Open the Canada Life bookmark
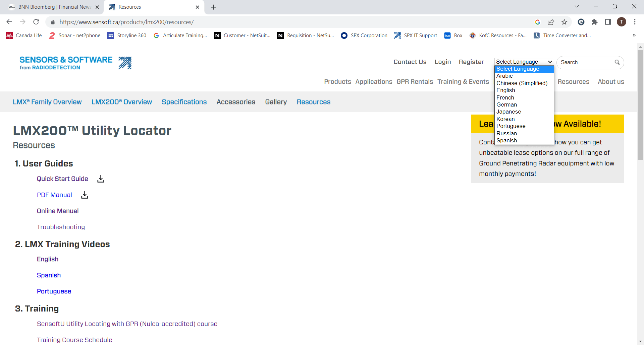 24,36
